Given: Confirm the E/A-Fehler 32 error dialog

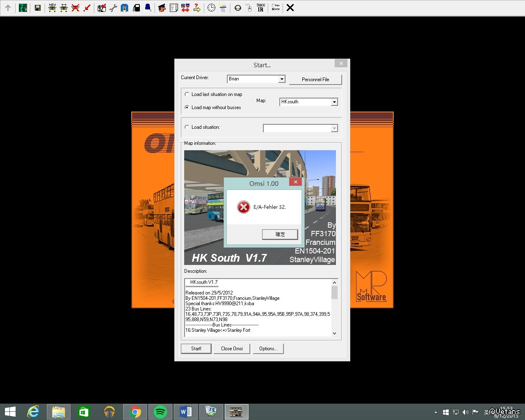Looking at the screenshot, I should tap(280, 234).
